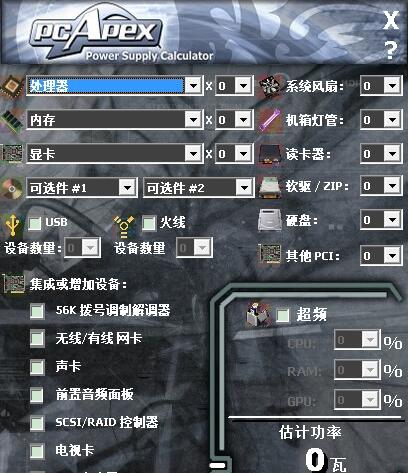Click the yellow USB symbol icon
Image resolution: width=408 pixels, height=473 pixels.
click(x=13, y=225)
